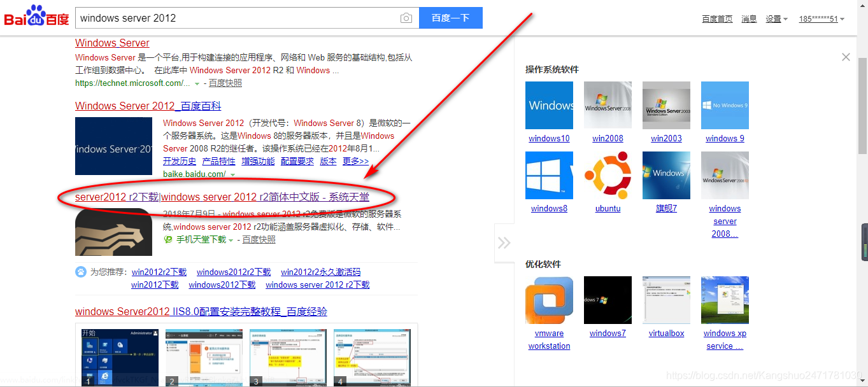Open the 版本 sub-link
Viewport: 868px width, 387px height.
click(x=328, y=162)
